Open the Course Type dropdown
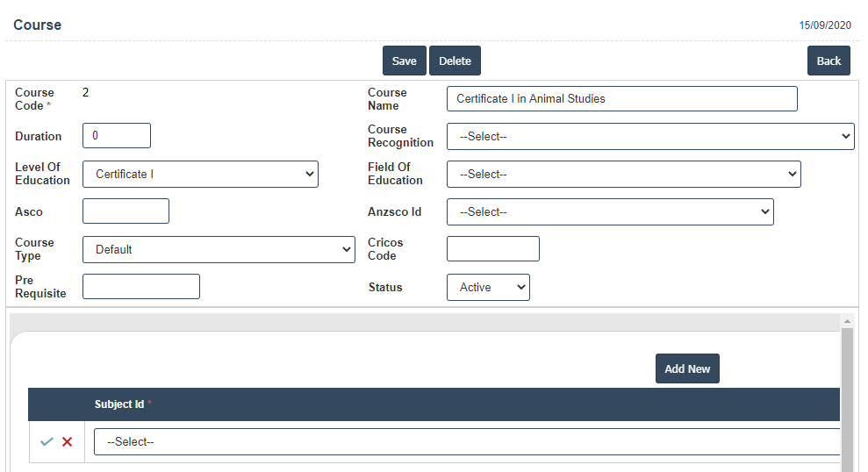 point(219,249)
